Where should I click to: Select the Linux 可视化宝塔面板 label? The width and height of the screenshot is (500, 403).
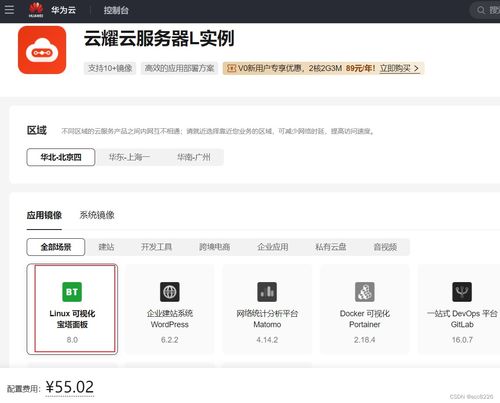coord(72,319)
